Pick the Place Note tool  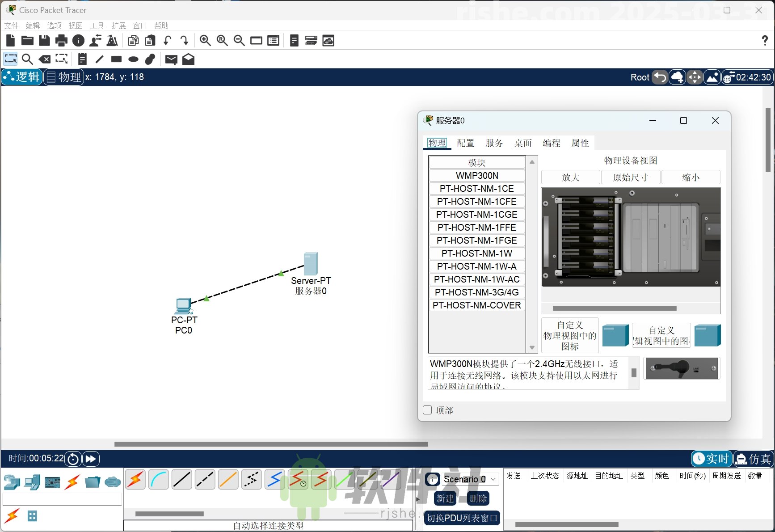(82, 59)
